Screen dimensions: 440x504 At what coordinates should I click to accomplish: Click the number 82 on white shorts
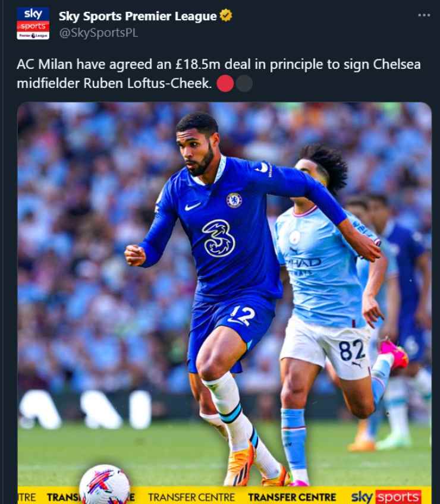click(x=352, y=350)
